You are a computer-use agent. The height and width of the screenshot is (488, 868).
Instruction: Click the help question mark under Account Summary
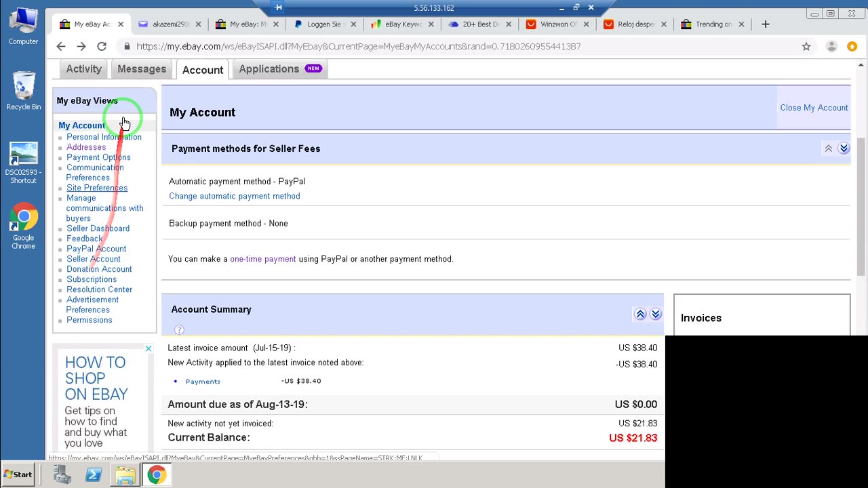point(179,329)
